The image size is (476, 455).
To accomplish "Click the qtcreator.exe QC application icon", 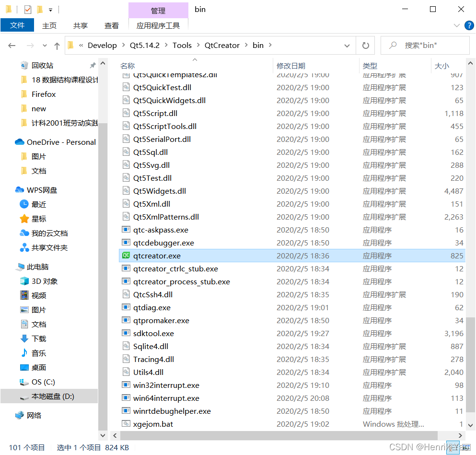I will coord(126,256).
